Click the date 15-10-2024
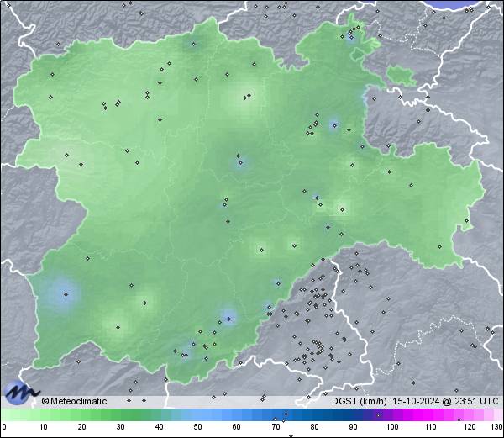 [x=416, y=401]
